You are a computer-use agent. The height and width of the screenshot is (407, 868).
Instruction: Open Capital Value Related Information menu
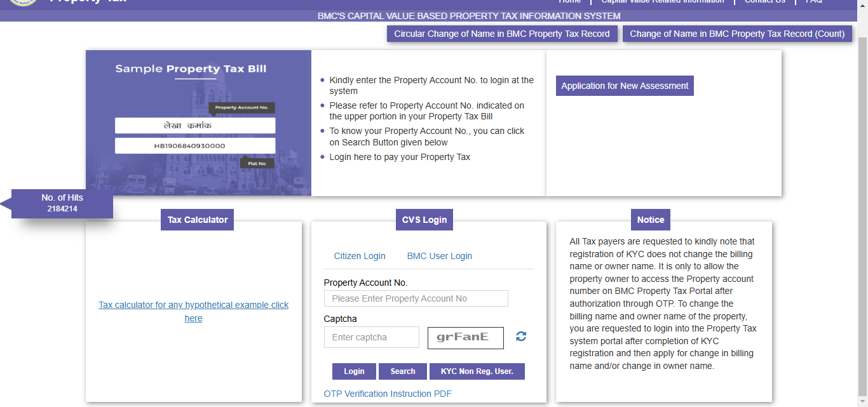pos(662,2)
